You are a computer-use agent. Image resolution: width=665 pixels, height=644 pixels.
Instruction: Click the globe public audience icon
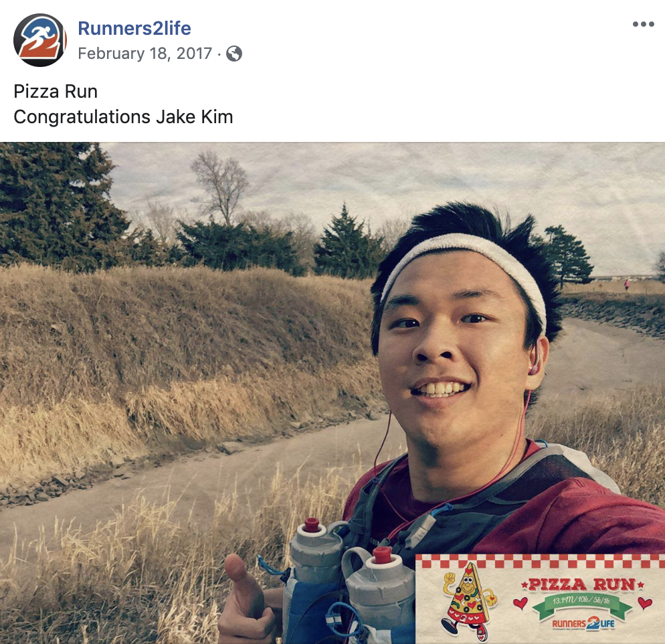(x=234, y=54)
